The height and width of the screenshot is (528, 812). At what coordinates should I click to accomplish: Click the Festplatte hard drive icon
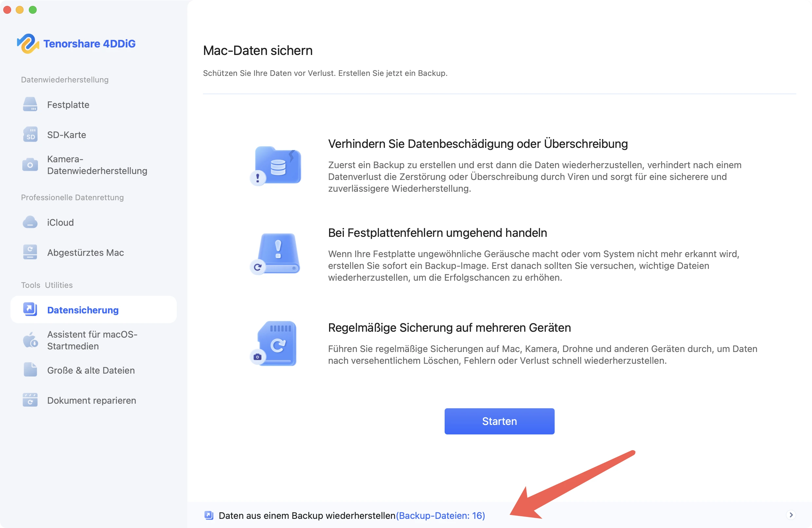click(30, 104)
